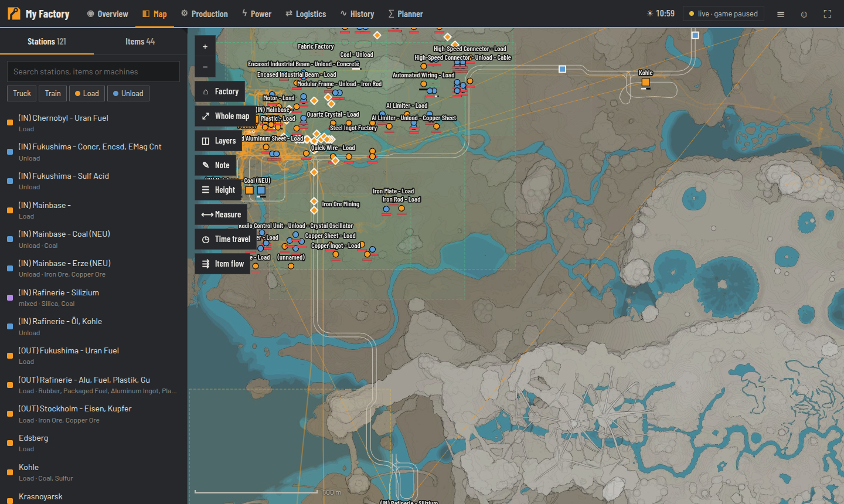Screen dimensions: 844x504
Task: Open the Power tab
Action: [x=257, y=14]
